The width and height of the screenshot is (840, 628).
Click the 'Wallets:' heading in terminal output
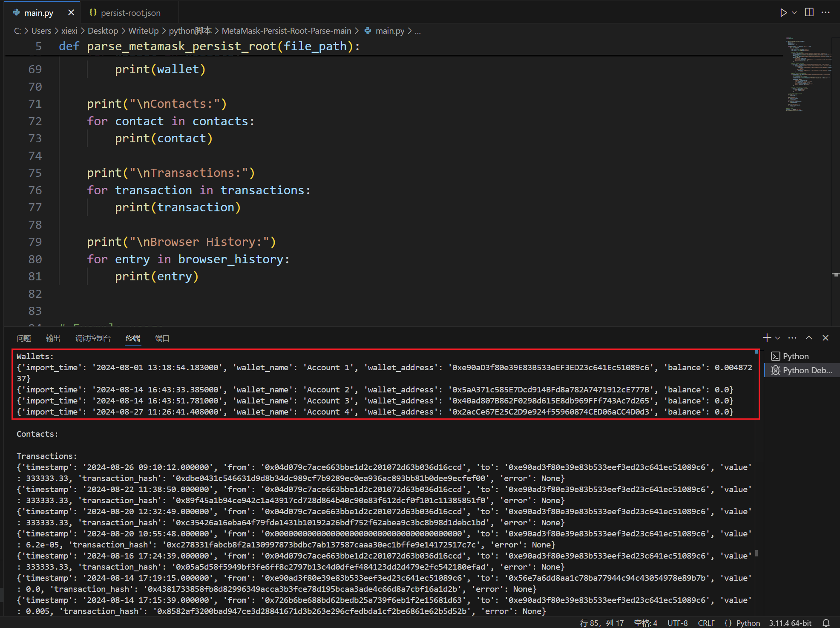(35, 356)
